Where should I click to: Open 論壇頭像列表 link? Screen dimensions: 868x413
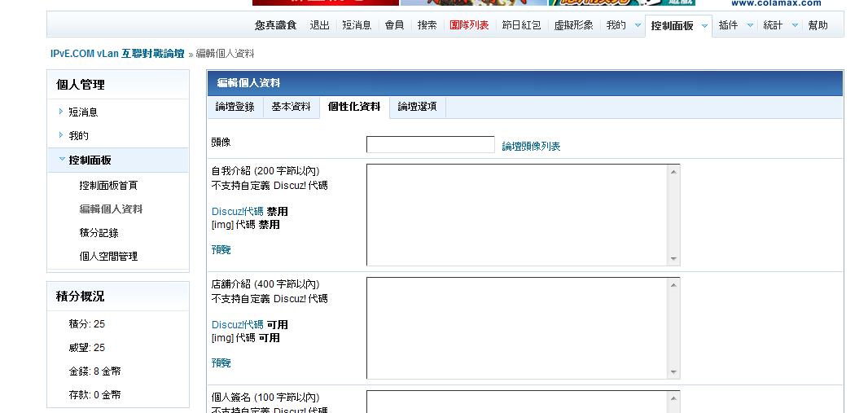point(531,146)
